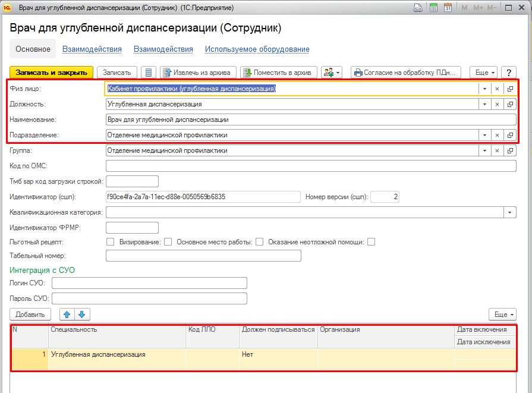Toggle the Основное место работы checkbox
532x393 pixels.
pyautogui.click(x=259, y=242)
